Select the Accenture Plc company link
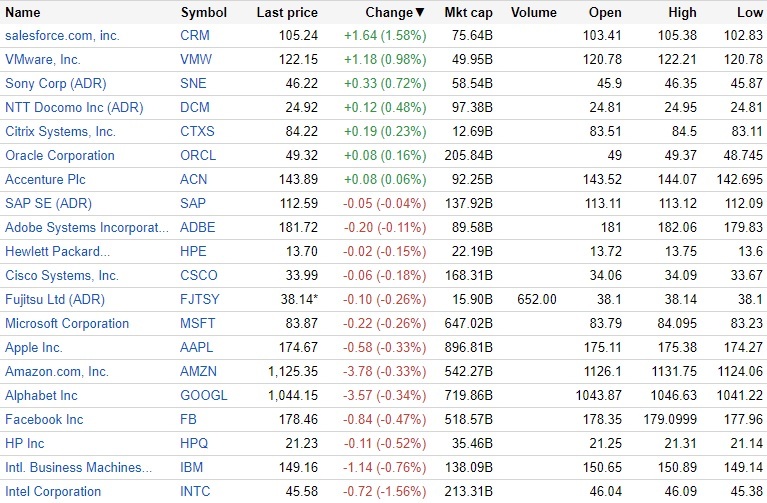This screenshot has height=503, width=767. pos(46,179)
